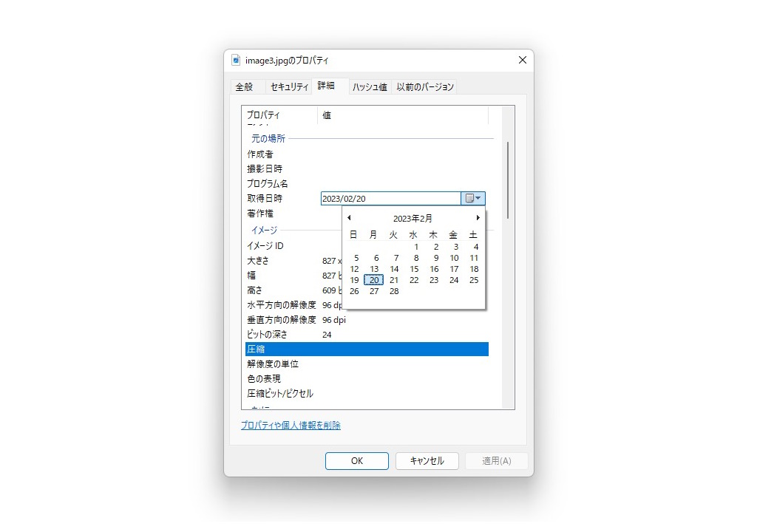Select day 20 in the calendar
Viewport: 757px width, 532px height.
(x=374, y=280)
